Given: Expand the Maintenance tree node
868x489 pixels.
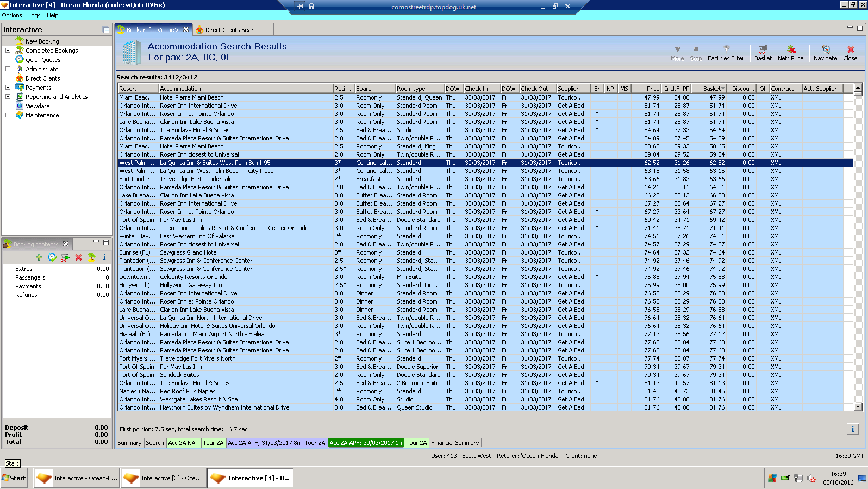Looking at the screenshot, I should pyautogui.click(x=8, y=115).
